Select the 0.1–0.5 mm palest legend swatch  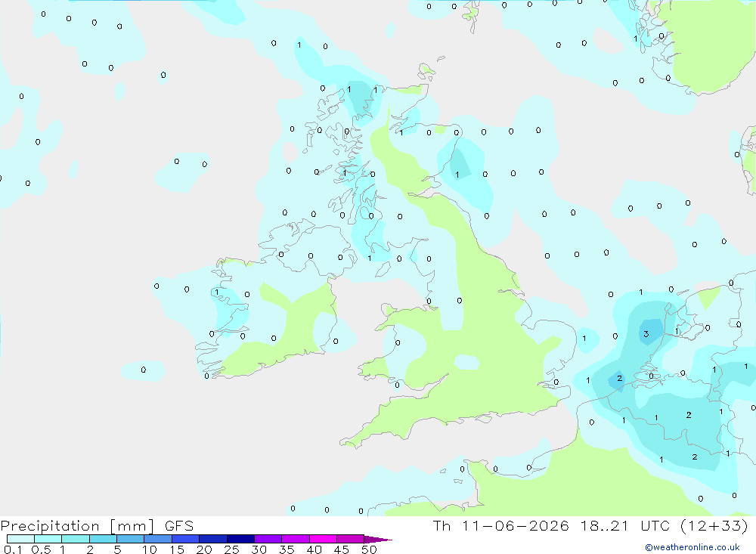click(x=20, y=539)
